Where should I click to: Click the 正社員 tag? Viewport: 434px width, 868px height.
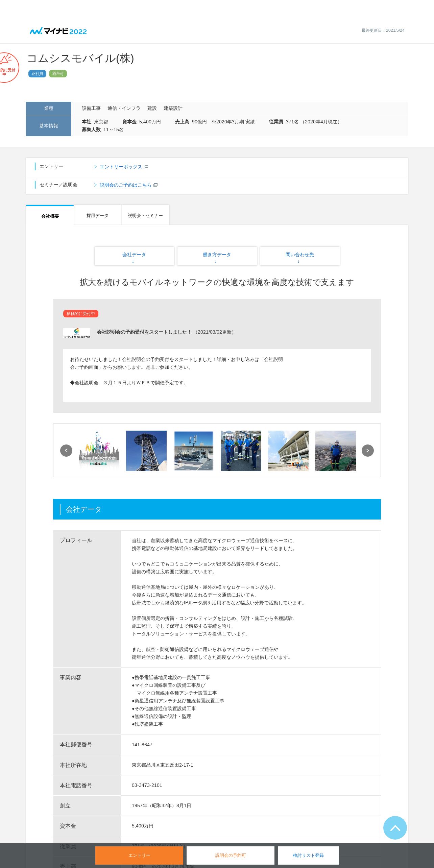(x=37, y=74)
